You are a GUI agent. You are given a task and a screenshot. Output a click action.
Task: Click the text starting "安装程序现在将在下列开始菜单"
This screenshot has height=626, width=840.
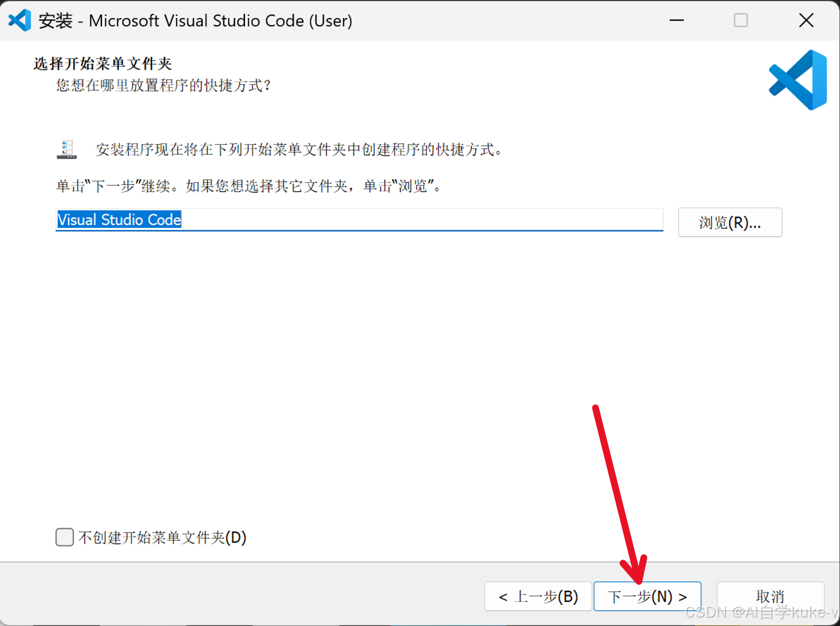[299, 150]
